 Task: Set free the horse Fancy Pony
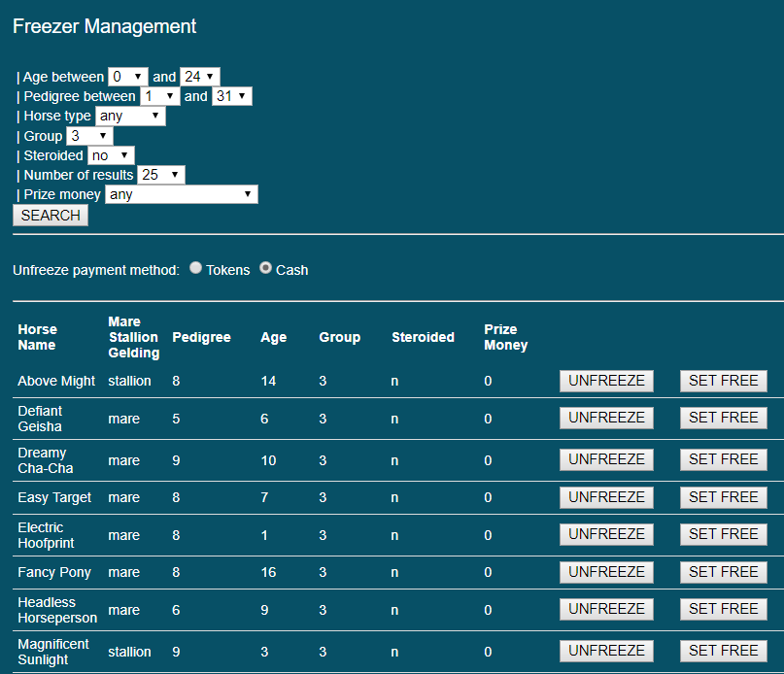(x=723, y=572)
